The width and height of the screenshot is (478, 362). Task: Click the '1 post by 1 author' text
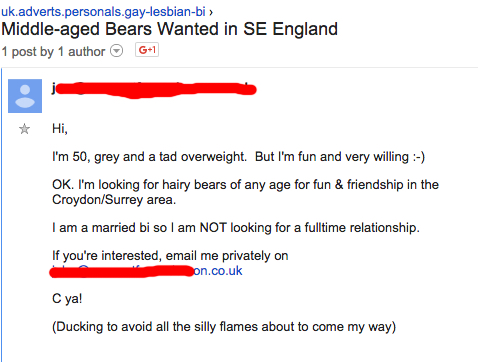(x=53, y=52)
